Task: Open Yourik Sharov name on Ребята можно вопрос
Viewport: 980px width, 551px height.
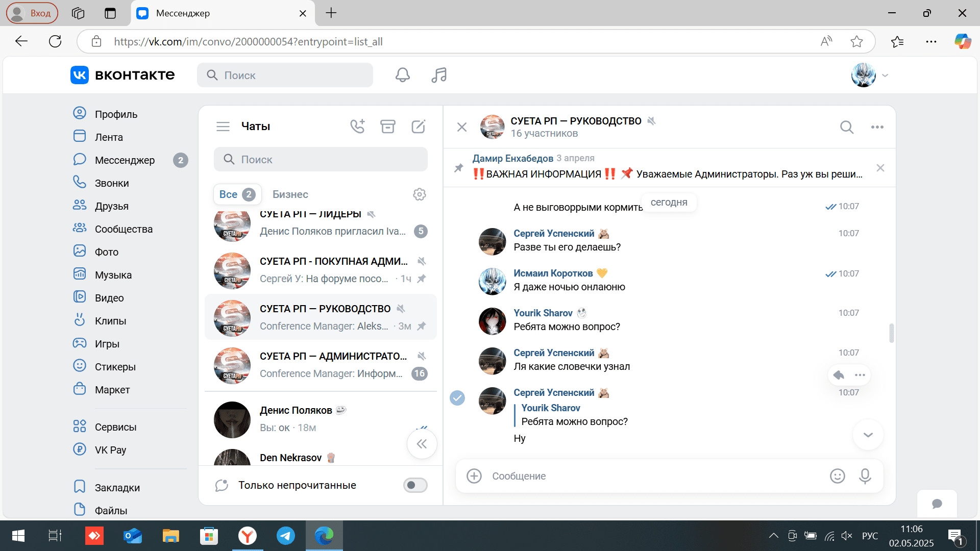Action: (x=543, y=313)
